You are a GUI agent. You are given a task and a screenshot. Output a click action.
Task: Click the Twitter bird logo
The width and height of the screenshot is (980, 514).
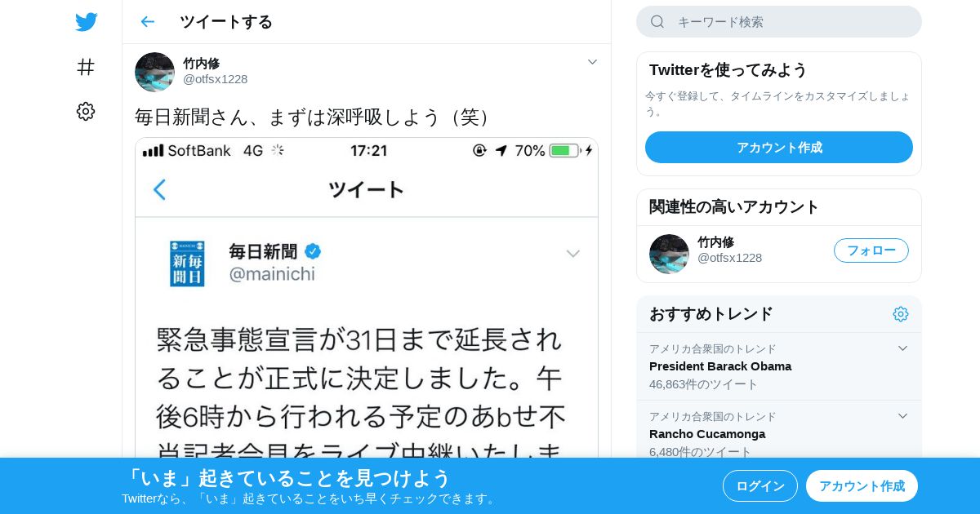coord(86,22)
